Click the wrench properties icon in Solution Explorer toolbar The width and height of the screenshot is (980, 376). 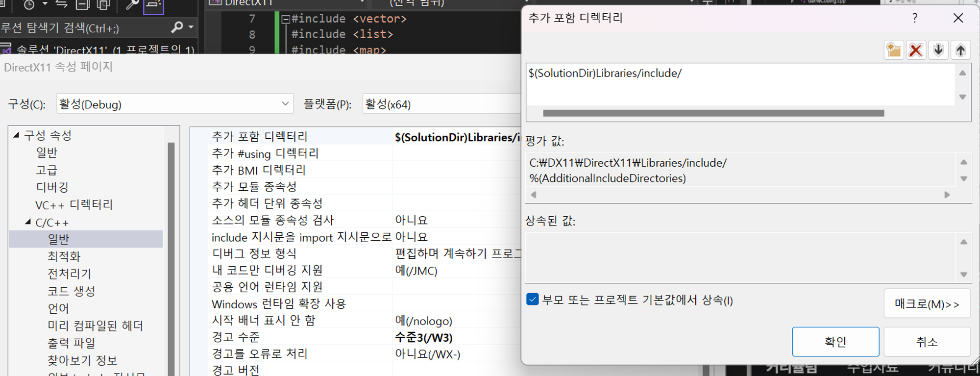(x=132, y=5)
